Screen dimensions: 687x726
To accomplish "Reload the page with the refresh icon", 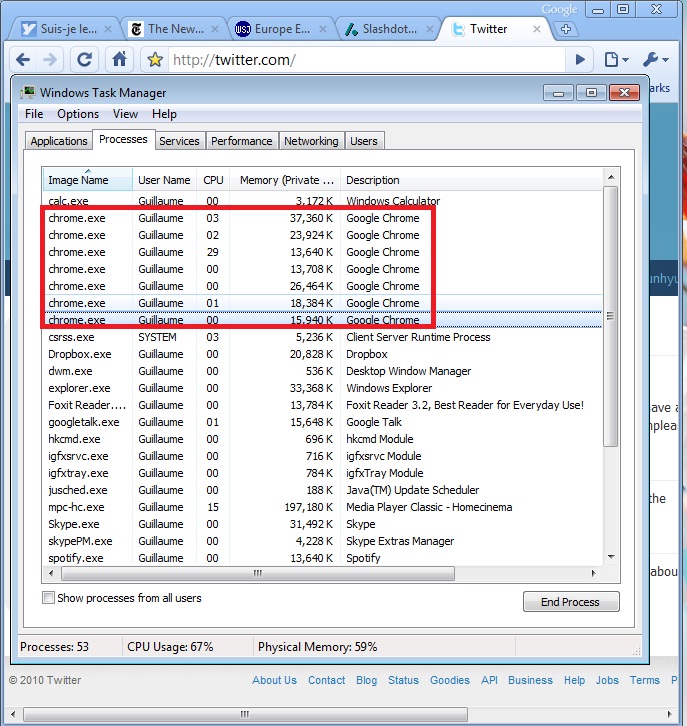I will click(x=84, y=60).
